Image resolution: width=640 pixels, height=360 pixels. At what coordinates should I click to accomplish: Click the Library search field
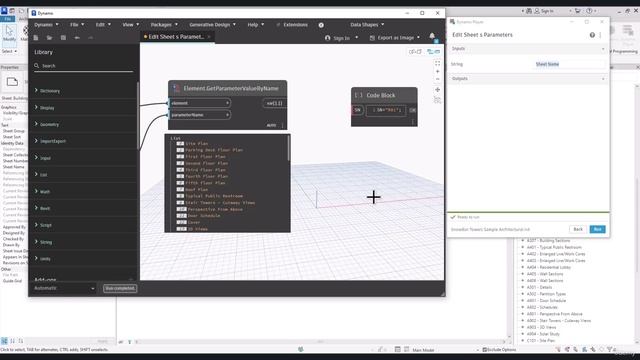click(84, 66)
